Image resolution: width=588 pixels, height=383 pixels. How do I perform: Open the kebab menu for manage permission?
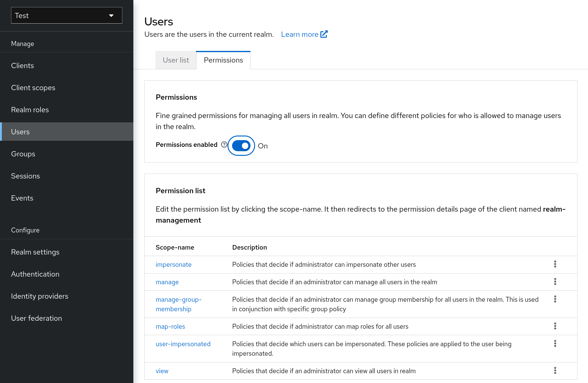555,282
